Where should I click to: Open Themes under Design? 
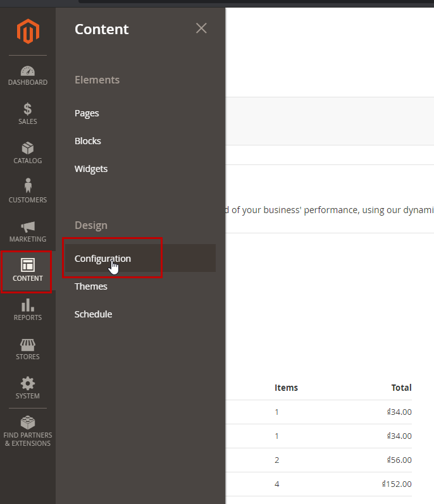pyautogui.click(x=91, y=286)
